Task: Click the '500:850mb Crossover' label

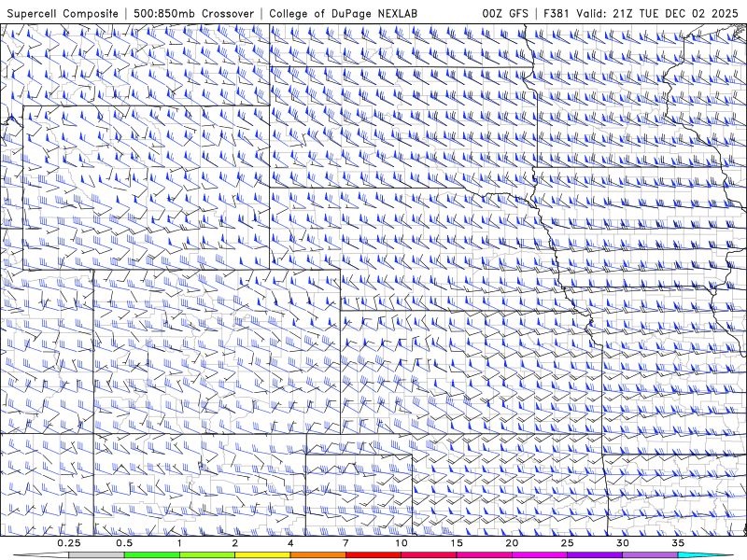Action: click(x=193, y=13)
